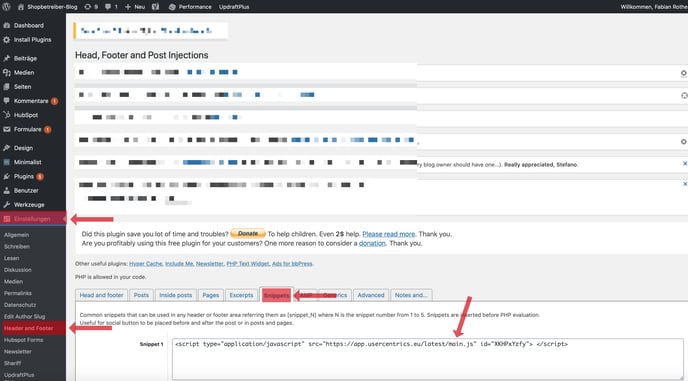Click the Donate button
688x381 pixels.
tap(248, 234)
